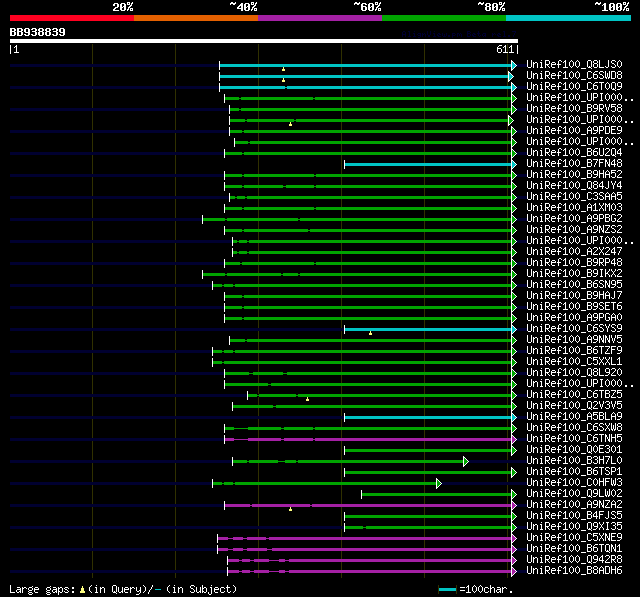640x597 pixels.
Task: Select the BB938839 query name label
Action: point(38,32)
